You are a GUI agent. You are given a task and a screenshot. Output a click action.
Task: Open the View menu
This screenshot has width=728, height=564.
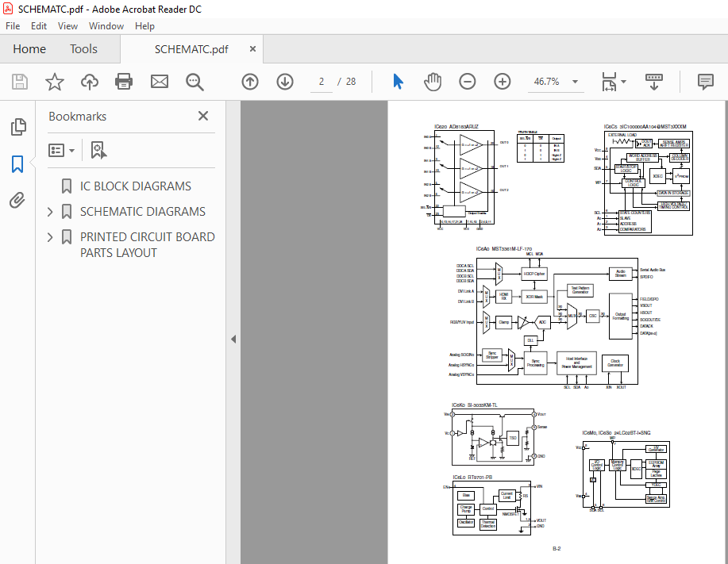pos(67,26)
